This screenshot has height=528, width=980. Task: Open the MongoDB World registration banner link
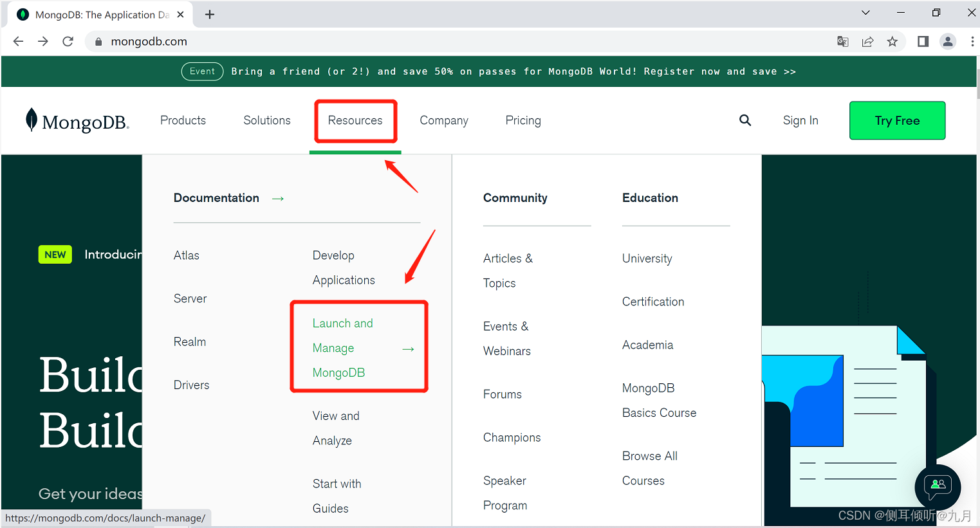coord(513,71)
